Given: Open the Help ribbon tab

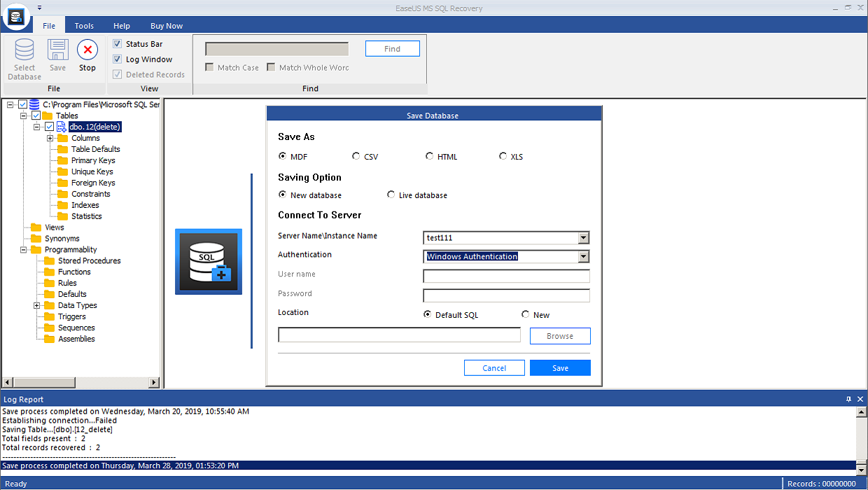Looking at the screenshot, I should [122, 26].
